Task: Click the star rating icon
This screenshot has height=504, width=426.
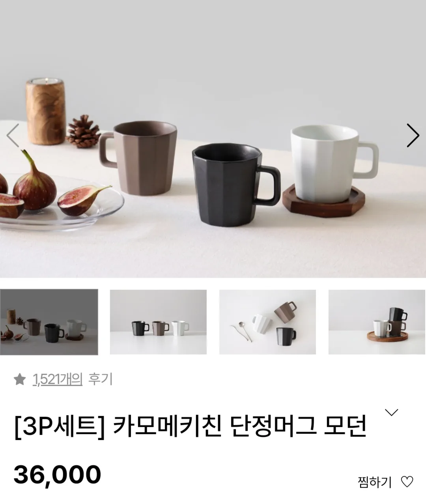Action: pos(19,379)
